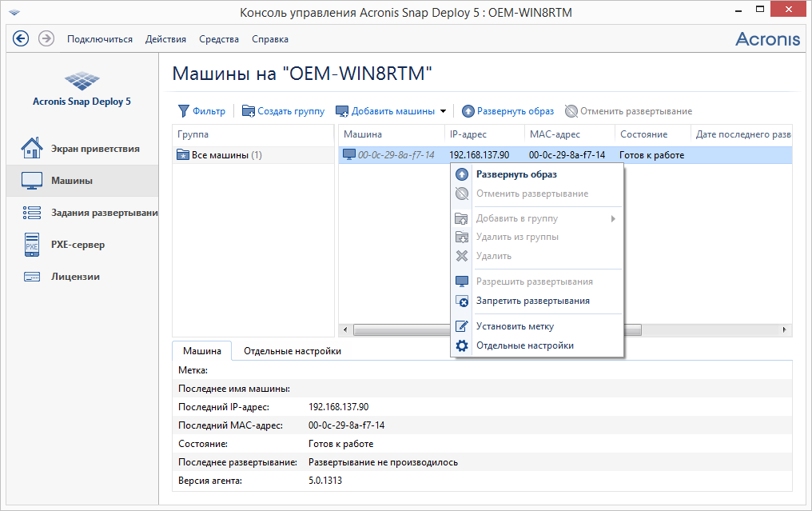
Task: Click toolbar Развернуть образ icon
Action: pos(468,111)
